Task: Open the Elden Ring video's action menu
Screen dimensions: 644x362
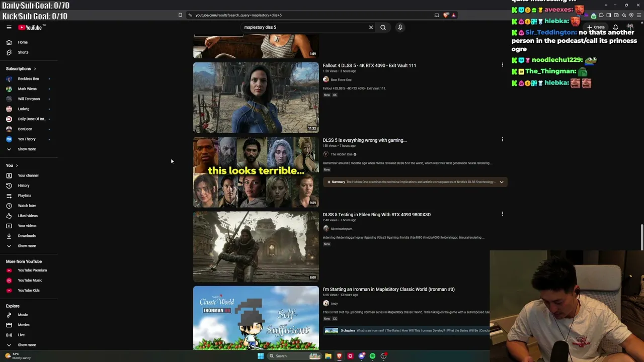Action: [x=502, y=214]
